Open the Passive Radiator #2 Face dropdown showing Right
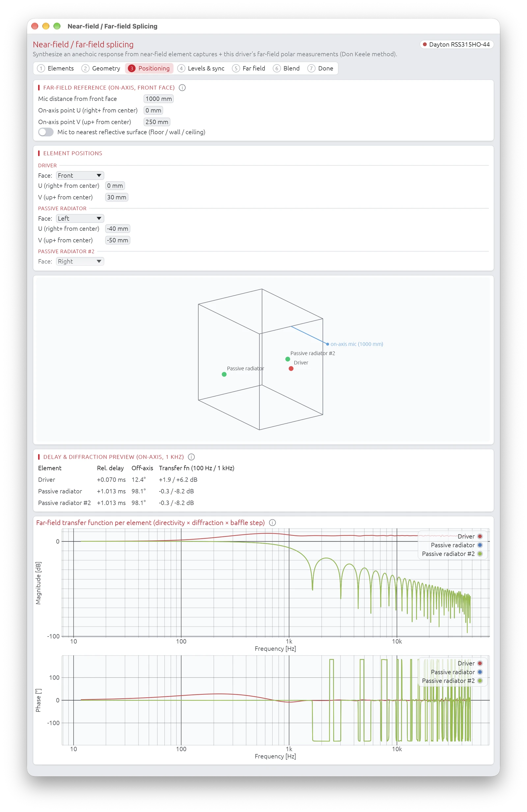Image resolution: width=527 pixels, height=812 pixels. [x=80, y=261]
